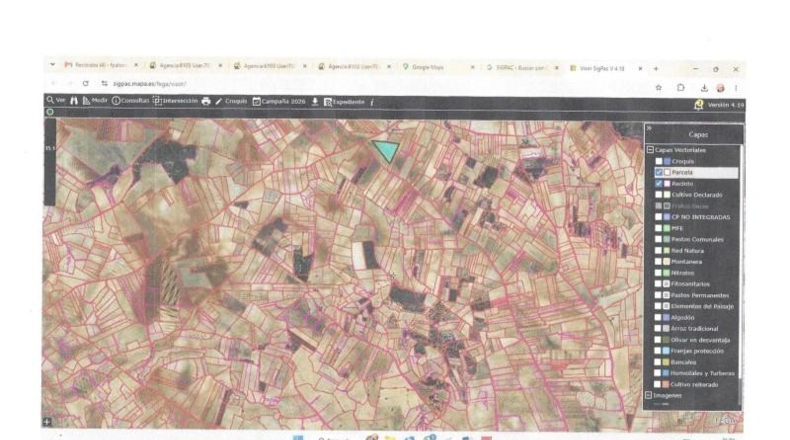Click the plus button at map corner
The height and width of the screenshot is (440, 790).
tap(47, 422)
